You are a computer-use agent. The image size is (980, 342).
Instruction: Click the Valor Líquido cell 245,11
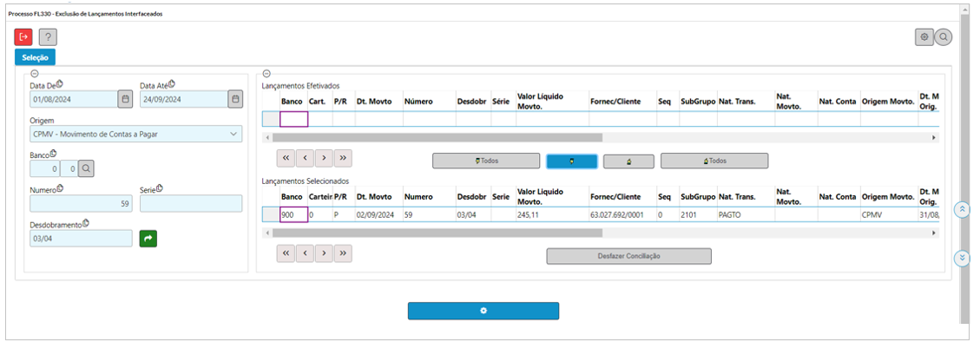point(552,214)
